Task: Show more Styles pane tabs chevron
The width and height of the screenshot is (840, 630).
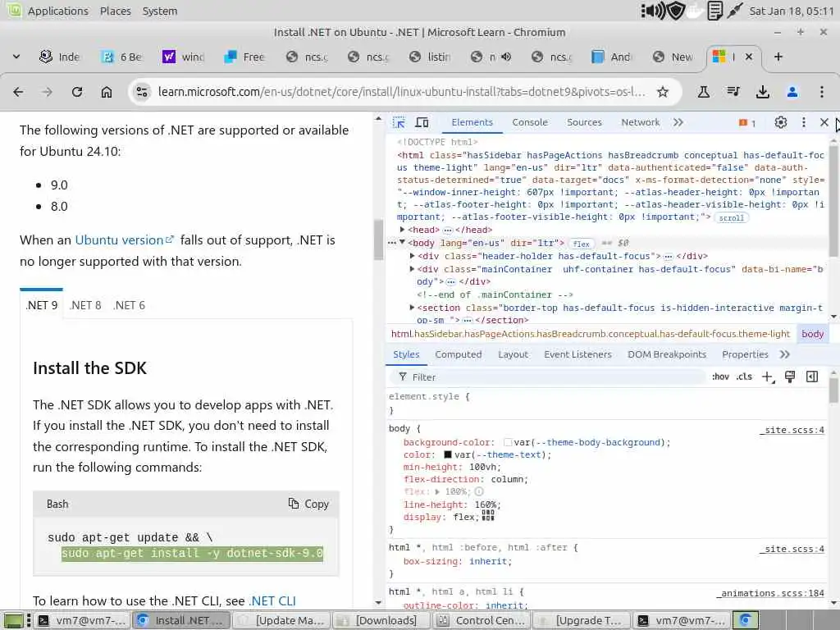Action: click(785, 354)
